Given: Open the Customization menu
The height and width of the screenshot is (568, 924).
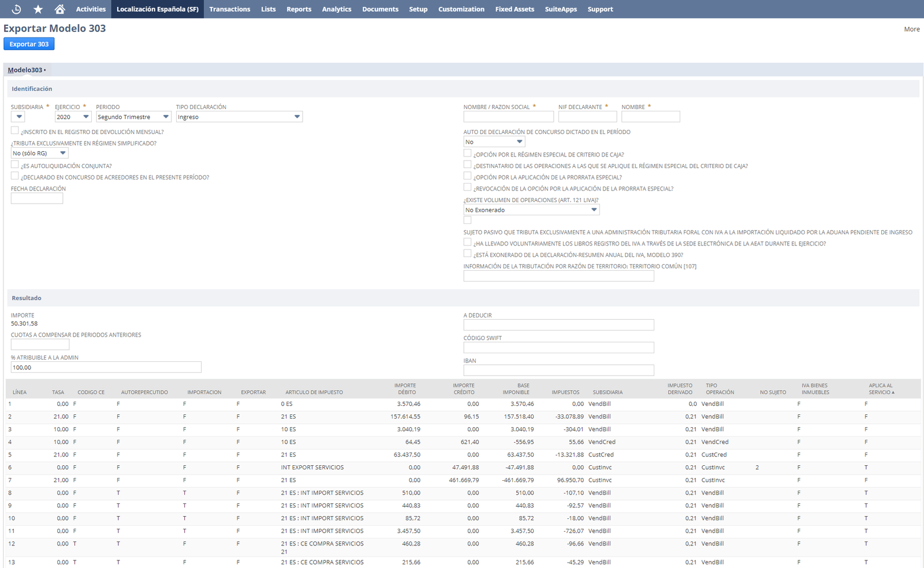Looking at the screenshot, I should click(461, 9).
